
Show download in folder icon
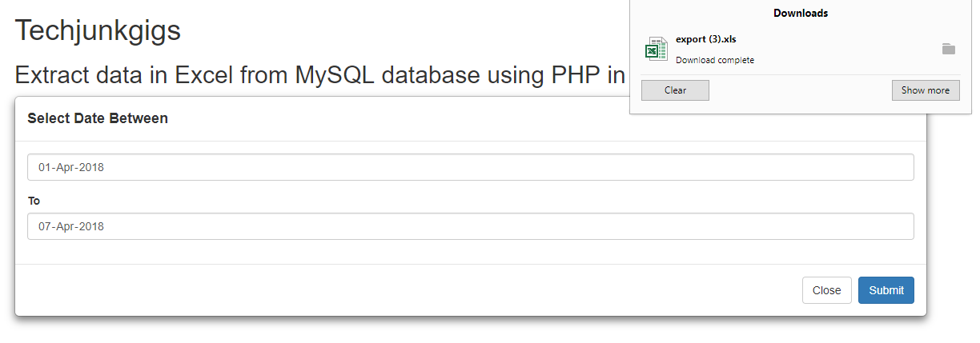[949, 49]
